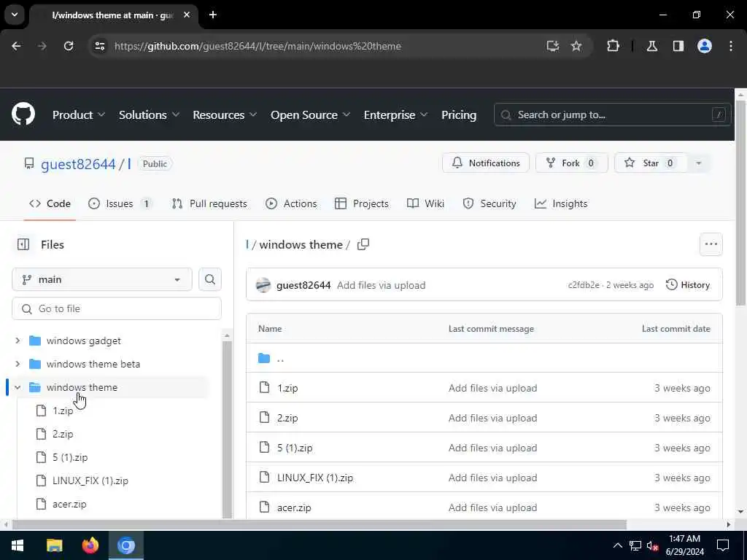Copy the windows theme path icon
This screenshot has width=747, height=560.
(x=363, y=244)
